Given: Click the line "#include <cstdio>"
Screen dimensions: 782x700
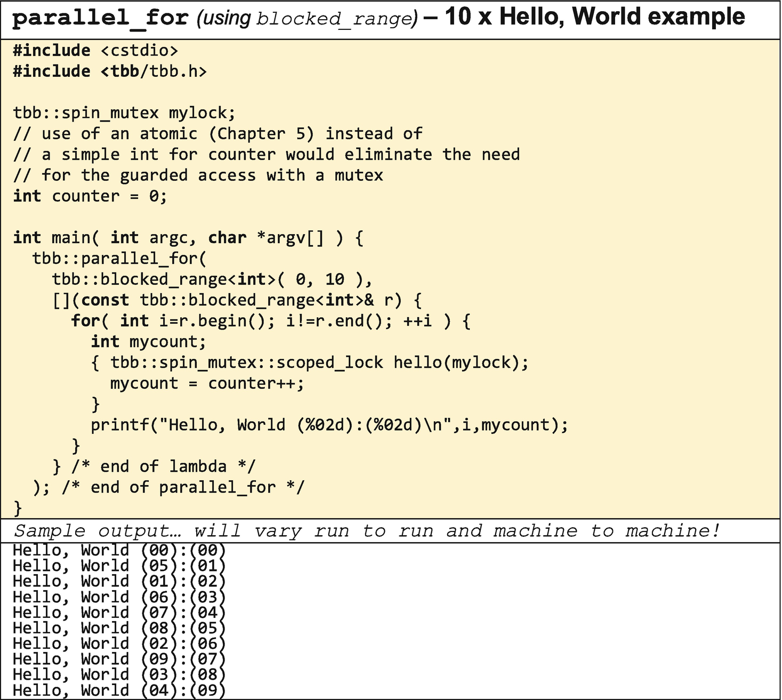Looking at the screenshot, I should tap(95, 51).
